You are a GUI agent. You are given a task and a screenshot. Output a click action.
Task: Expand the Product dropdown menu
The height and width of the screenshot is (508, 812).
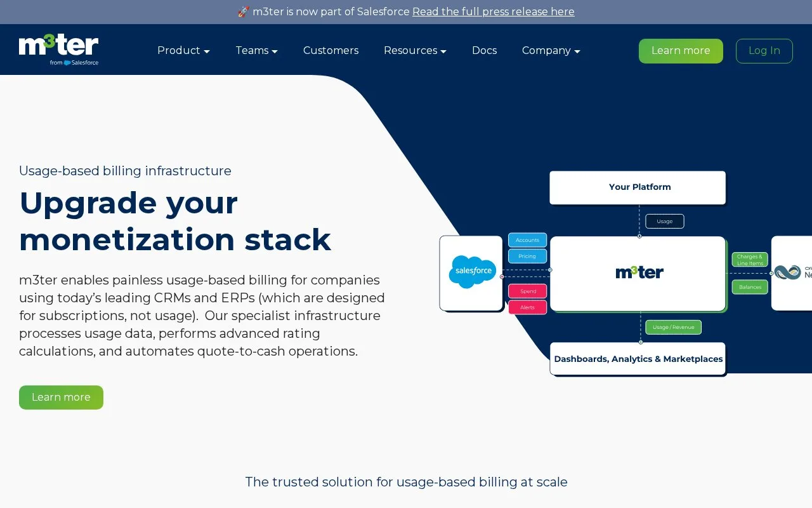pos(183,51)
